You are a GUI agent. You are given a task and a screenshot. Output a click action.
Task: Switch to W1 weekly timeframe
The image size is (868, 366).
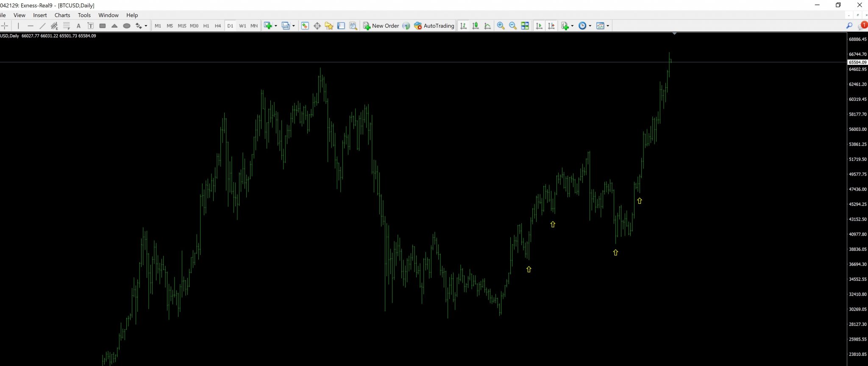242,26
